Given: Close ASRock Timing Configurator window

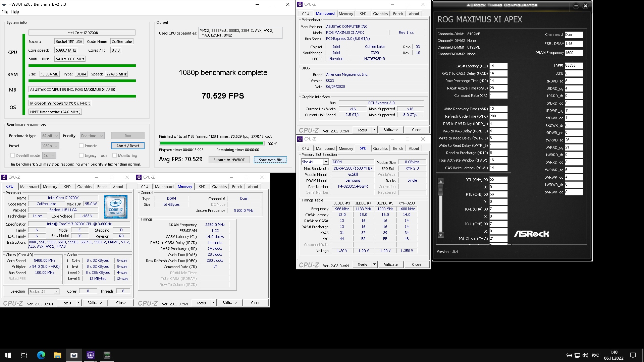Looking at the screenshot, I should pyautogui.click(x=585, y=6).
